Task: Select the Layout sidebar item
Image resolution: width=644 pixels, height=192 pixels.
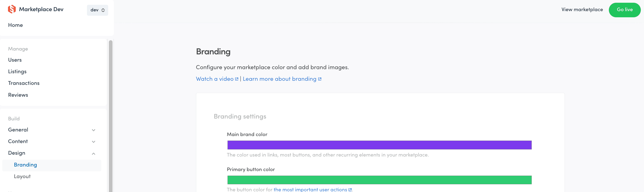Action: point(22,177)
